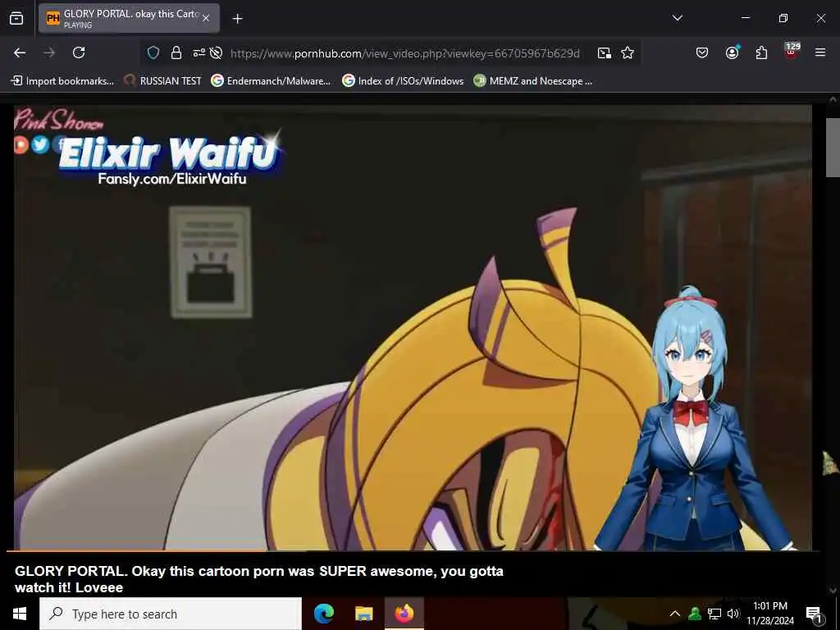This screenshot has width=840, height=630.
Task: Click the green tray icon beside the chevron
Action: pyautogui.click(x=695, y=614)
